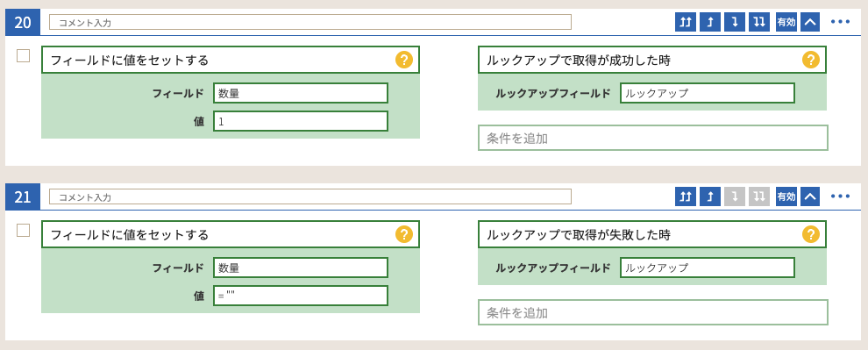
Task: Move row 21 to the very top
Action: point(686,196)
